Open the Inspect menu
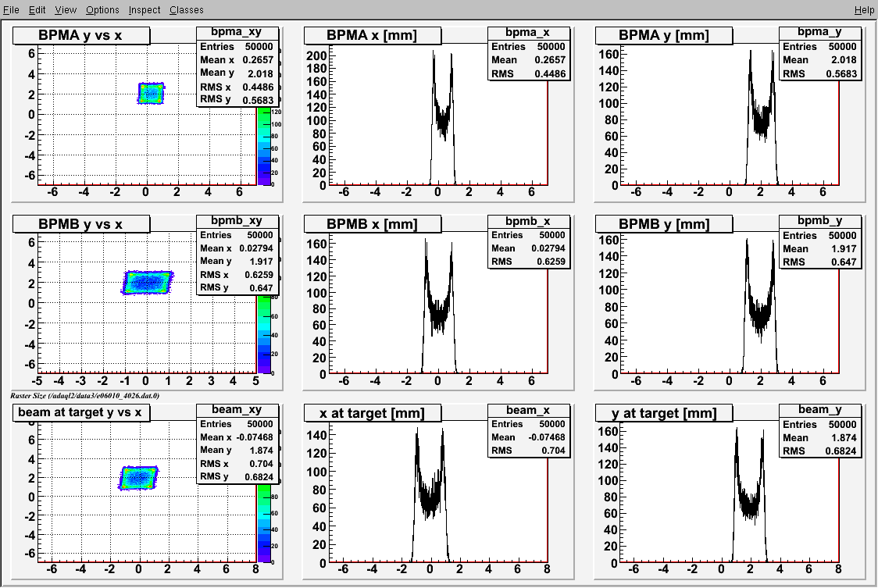The image size is (878, 588). point(145,9)
